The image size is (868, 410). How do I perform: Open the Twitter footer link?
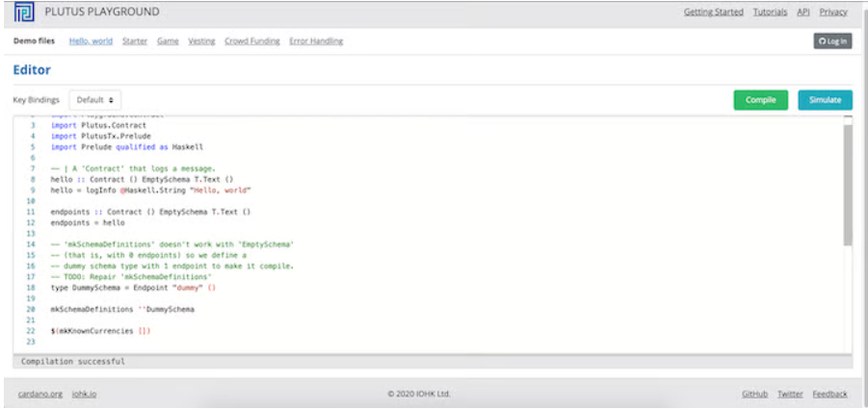[790, 394]
